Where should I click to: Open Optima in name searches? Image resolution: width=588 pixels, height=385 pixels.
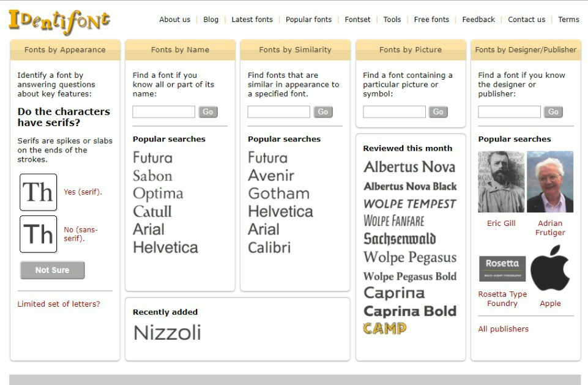pyautogui.click(x=158, y=194)
